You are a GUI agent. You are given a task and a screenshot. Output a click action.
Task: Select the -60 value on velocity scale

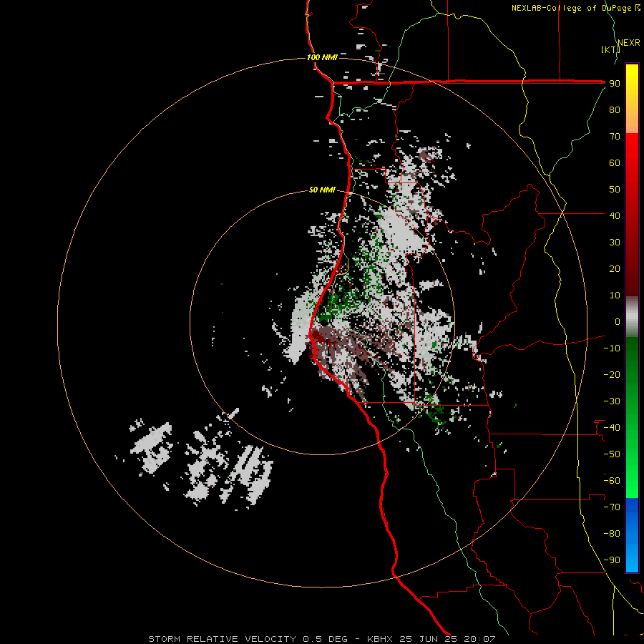click(612, 481)
